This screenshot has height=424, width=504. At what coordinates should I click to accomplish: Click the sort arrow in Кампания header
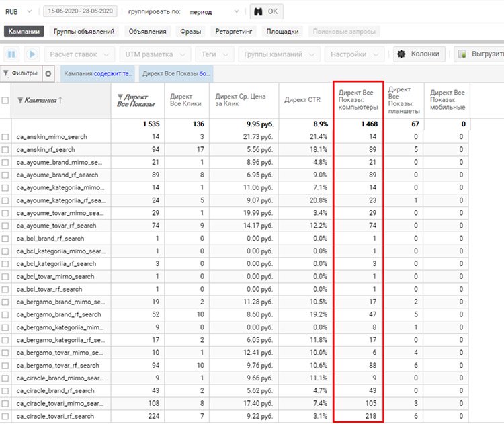click(60, 100)
